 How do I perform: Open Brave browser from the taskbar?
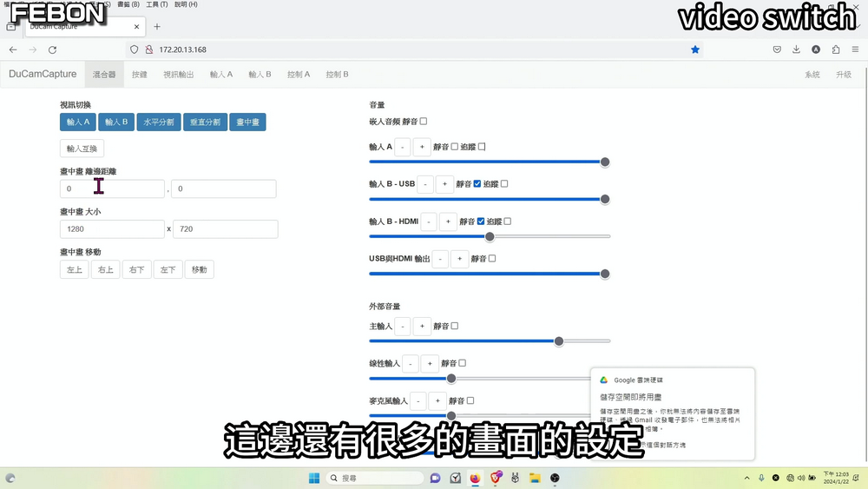coord(496,478)
